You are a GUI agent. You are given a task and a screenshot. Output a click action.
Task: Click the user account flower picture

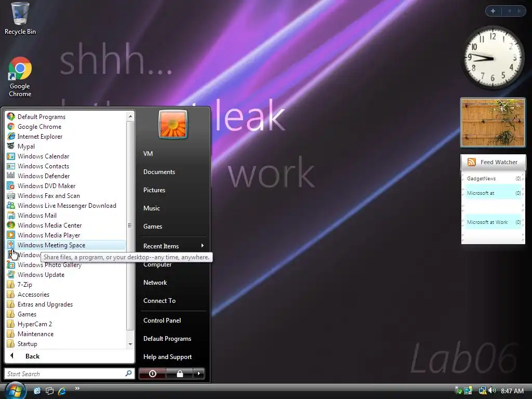pos(172,124)
